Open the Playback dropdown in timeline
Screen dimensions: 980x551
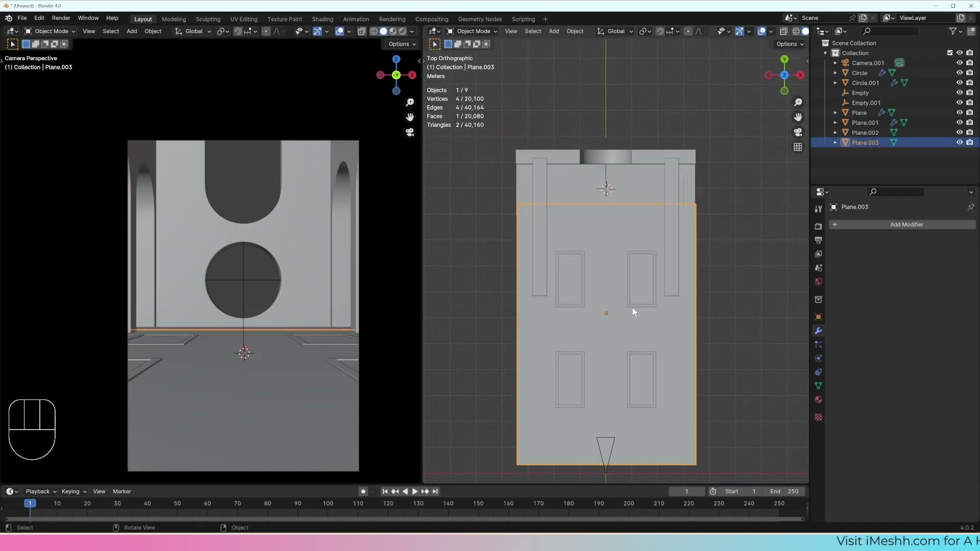[x=41, y=491]
